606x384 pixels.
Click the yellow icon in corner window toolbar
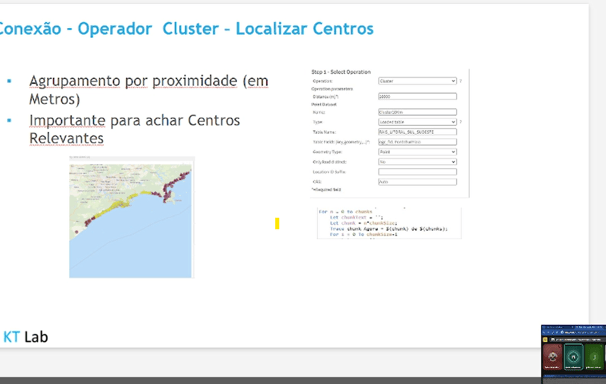pos(545,340)
